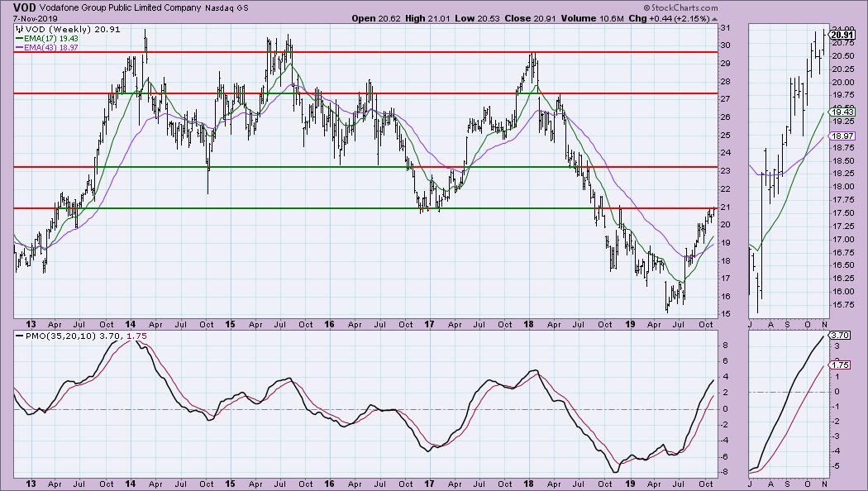The height and width of the screenshot is (491, 868).
Task: Click year 18 on the price chart's time axis
Action: [529, 324]
